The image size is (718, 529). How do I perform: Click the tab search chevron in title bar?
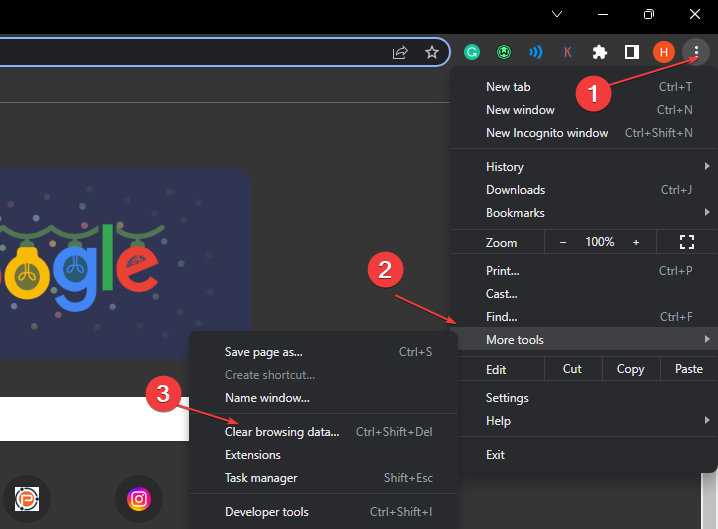[557, 14]
